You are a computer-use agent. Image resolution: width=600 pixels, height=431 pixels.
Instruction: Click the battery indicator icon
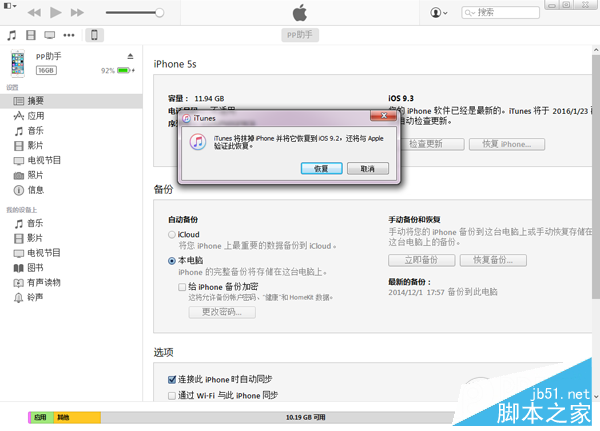[x=125, y=70]
